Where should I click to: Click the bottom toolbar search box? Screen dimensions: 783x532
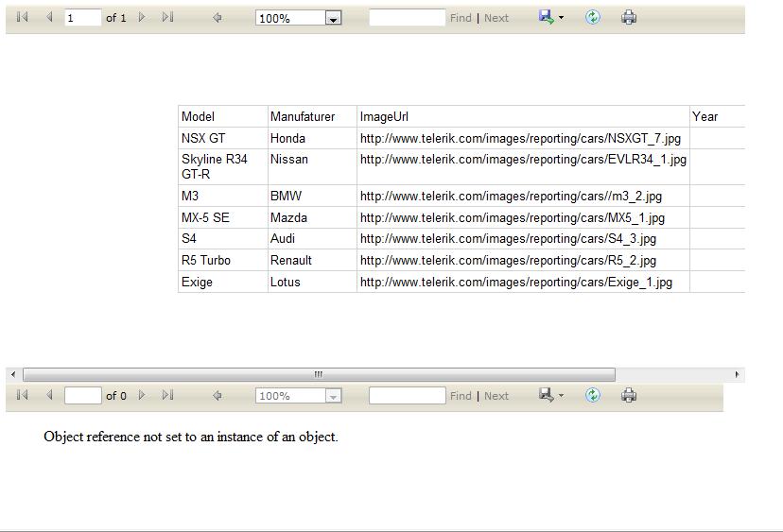(407, 396)
